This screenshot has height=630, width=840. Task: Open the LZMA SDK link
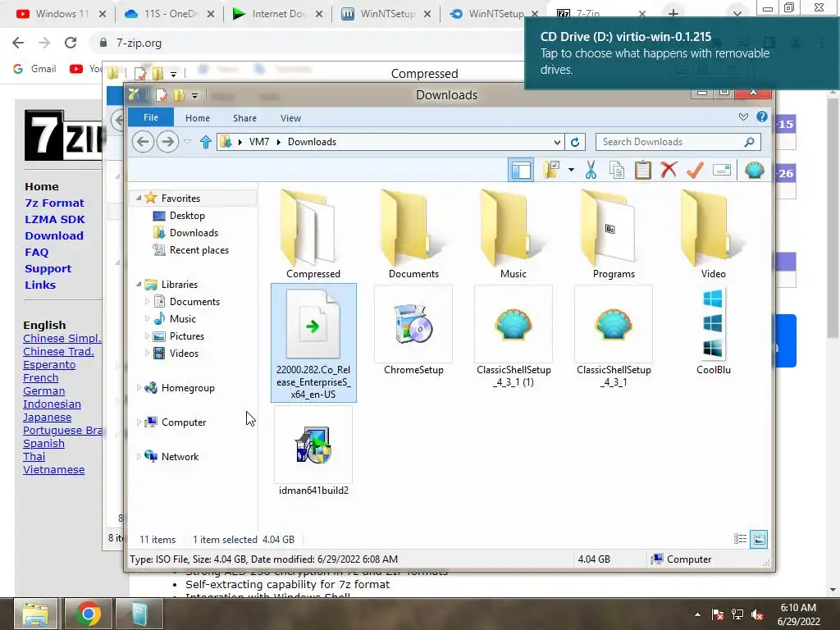coord(55,220)
